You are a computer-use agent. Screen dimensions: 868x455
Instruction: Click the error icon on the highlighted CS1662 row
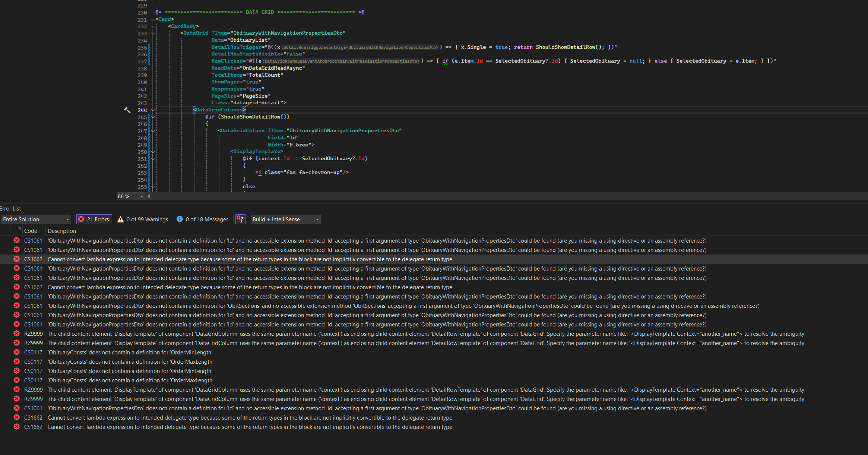[16, 259]
